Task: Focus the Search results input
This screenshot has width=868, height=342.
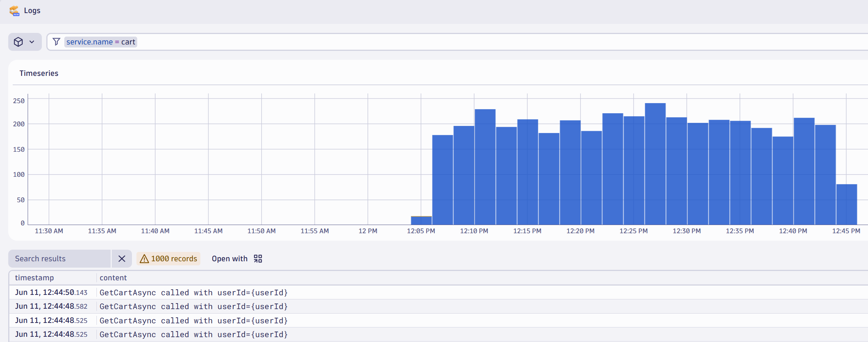Action: [60, 259]
